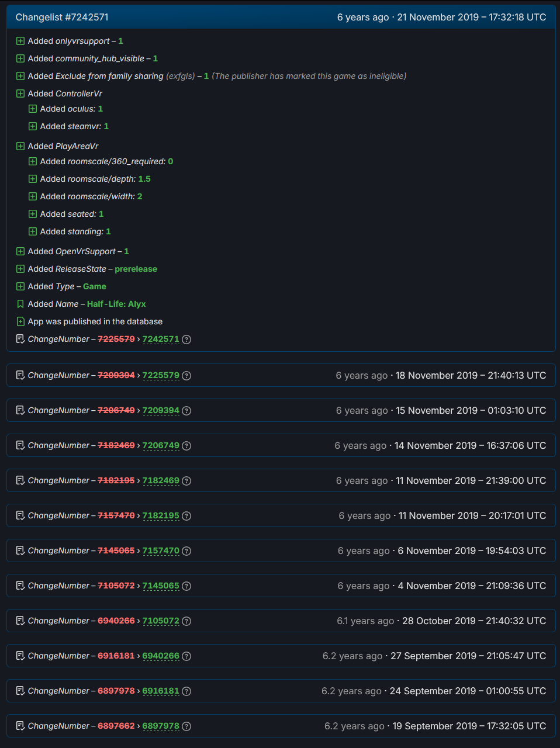Click bookmark icon beside Added Name
The width and height of the screenshot is (560, 748).
20,304
